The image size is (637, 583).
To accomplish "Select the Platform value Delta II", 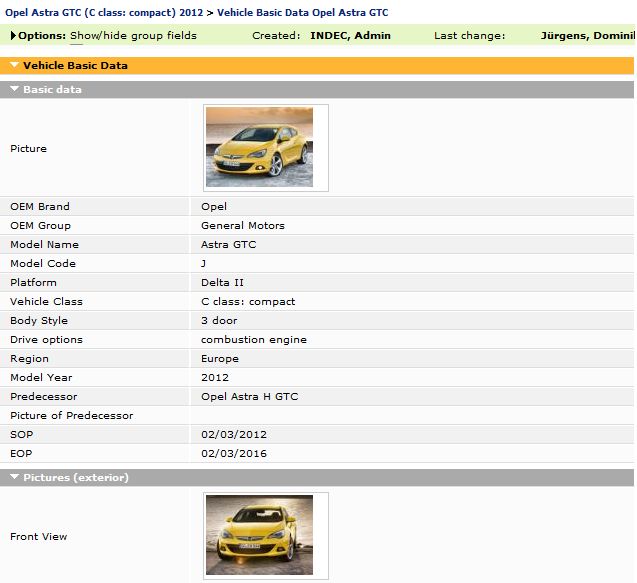I will pos(222,283).
